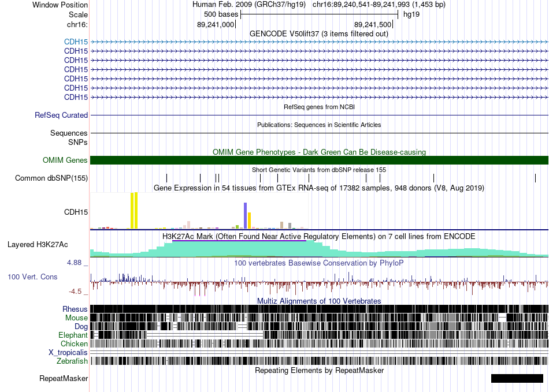Screen dimensions: 549x392
Task: Open 'Publications: Sequences in Scientific Articles' title
Action: pos(319,125)
